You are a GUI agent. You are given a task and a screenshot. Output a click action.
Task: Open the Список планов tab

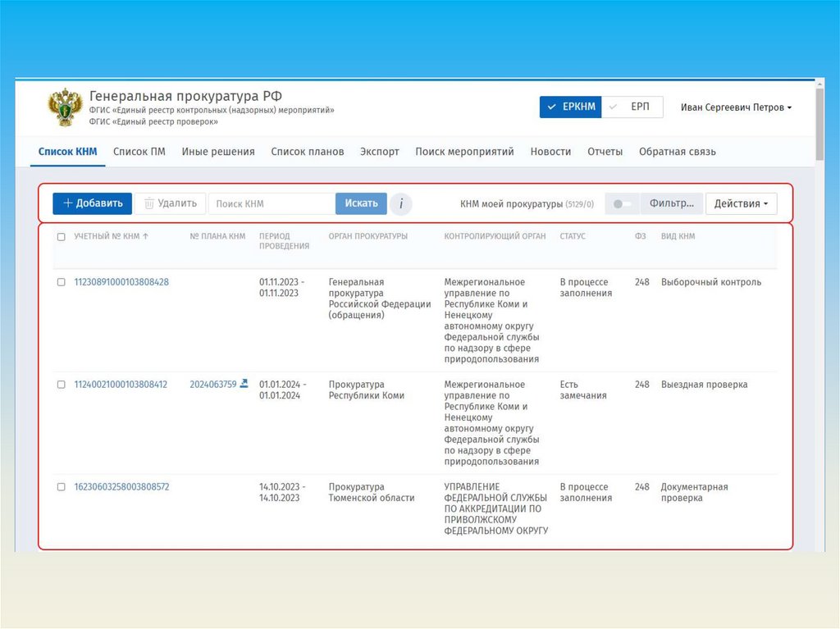308,152
